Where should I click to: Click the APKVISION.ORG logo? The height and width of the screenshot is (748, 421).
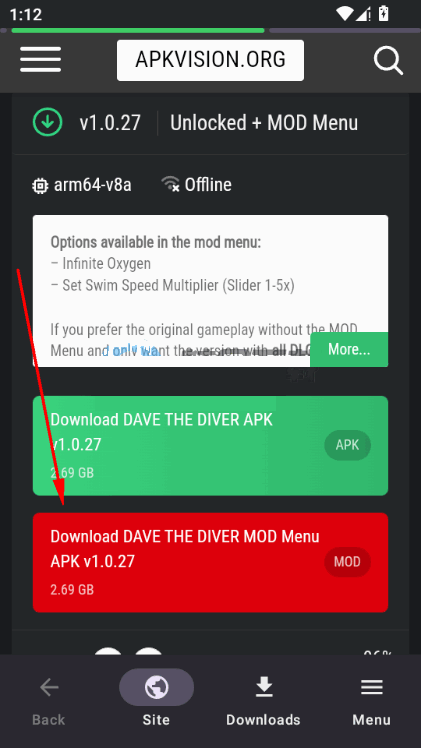210,60
